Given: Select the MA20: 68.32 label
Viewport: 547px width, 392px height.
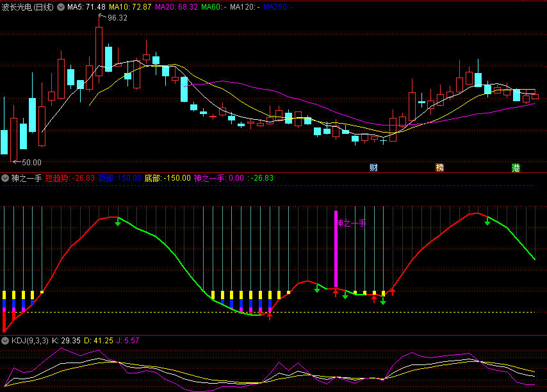Looking at the screenshot, I should pos(176,7).
